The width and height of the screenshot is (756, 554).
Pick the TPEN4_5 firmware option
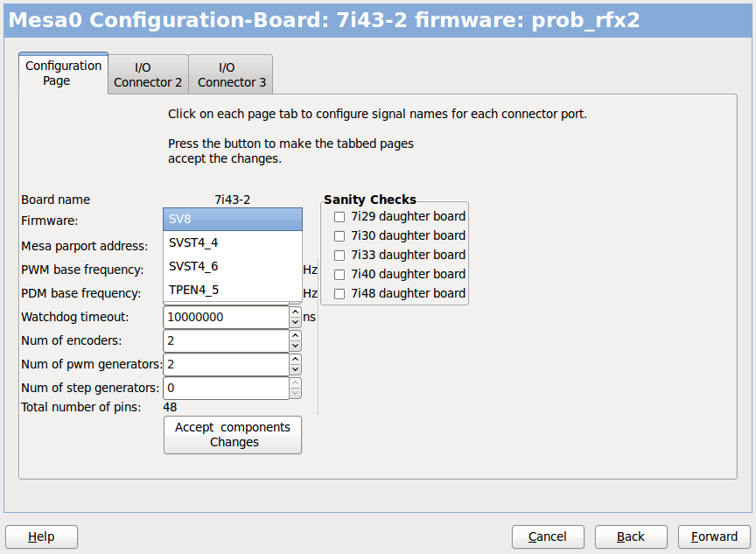point(233,290)
